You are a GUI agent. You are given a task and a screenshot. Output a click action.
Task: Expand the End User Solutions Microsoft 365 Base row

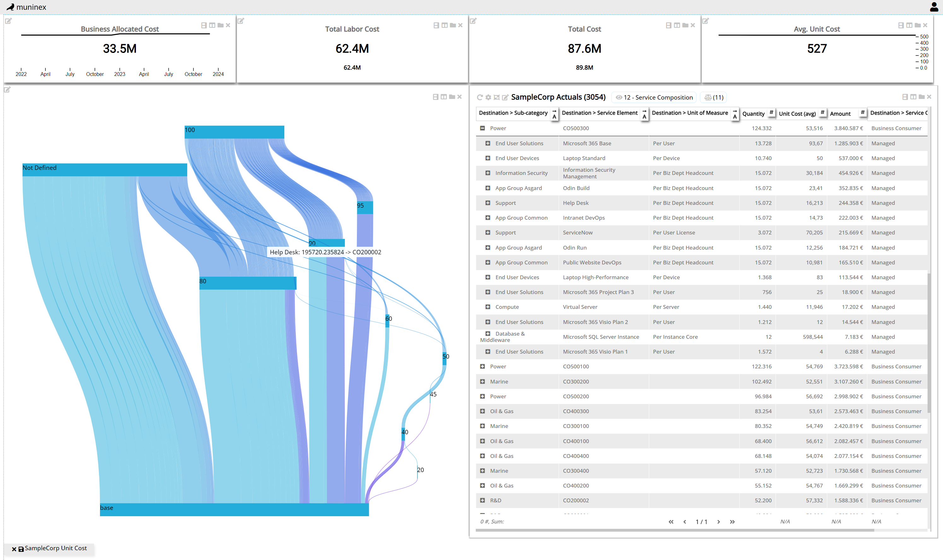(x=488, y=143)
